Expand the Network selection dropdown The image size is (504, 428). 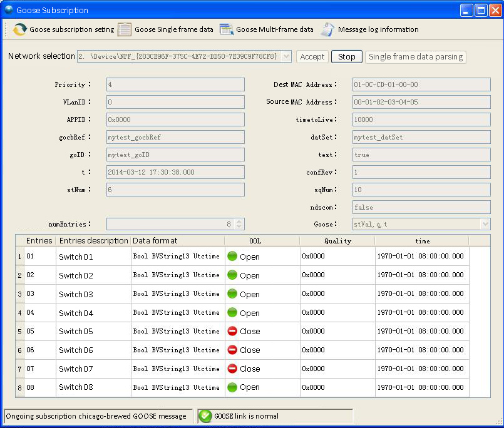287,57
